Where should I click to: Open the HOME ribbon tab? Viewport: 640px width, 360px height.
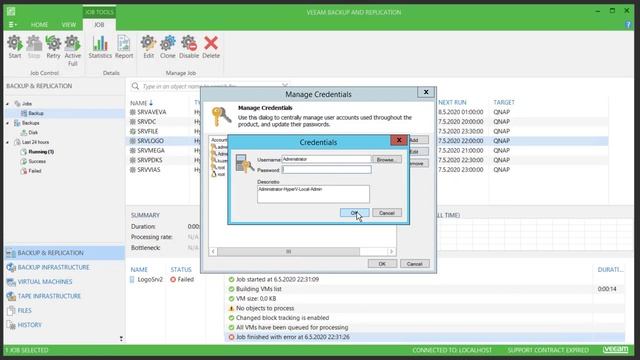click(x=39, y=25)
